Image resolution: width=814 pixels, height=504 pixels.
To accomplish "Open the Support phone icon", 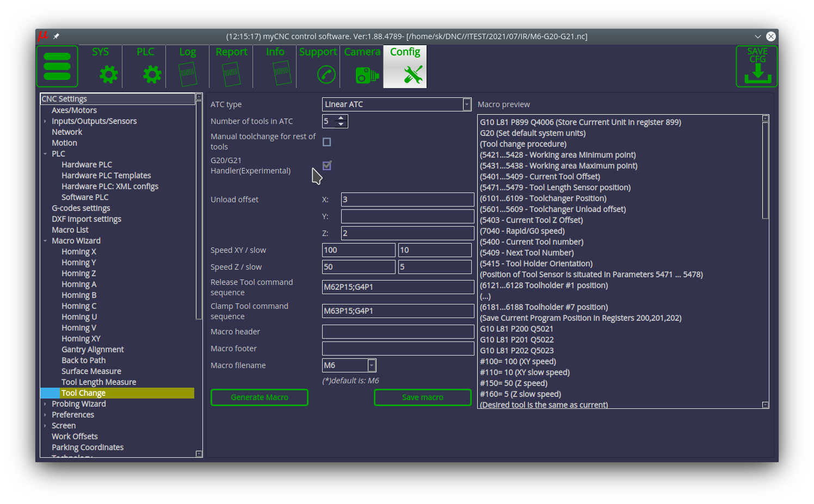I will tap(326, 74).
